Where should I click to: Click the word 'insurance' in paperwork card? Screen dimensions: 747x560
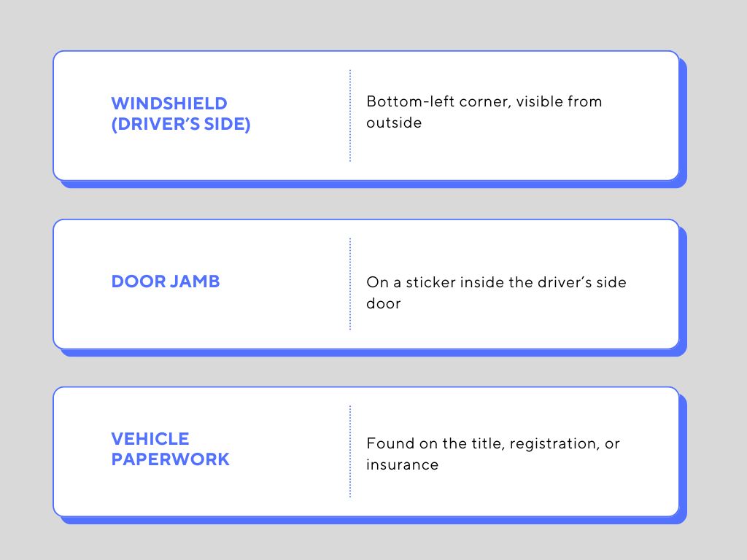[x=402, y=464]
